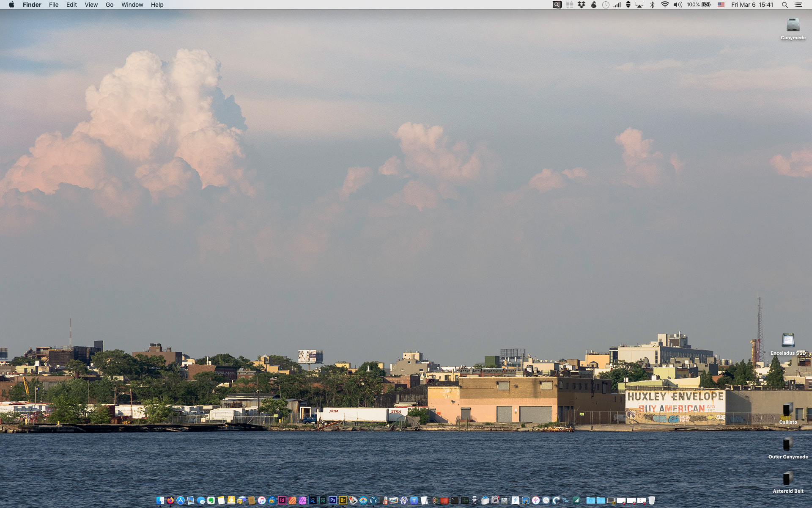Open Spotlight search magnifier
This screenshot has height=508, width=812.
(785, 5)
